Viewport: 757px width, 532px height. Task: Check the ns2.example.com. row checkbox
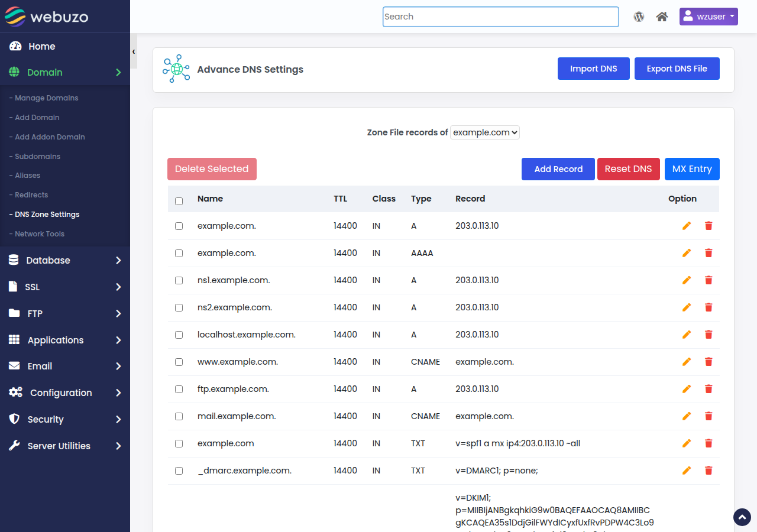point(179,307)
